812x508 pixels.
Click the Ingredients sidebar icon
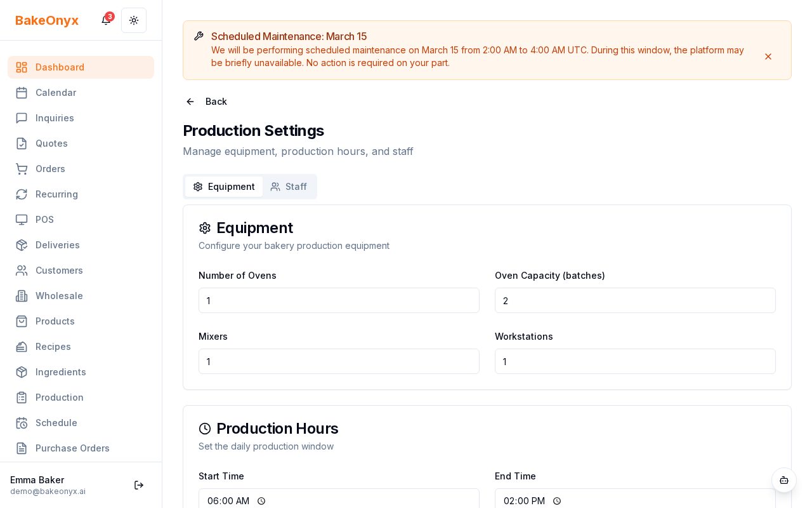pyautogui.click(x=22, y=372)
